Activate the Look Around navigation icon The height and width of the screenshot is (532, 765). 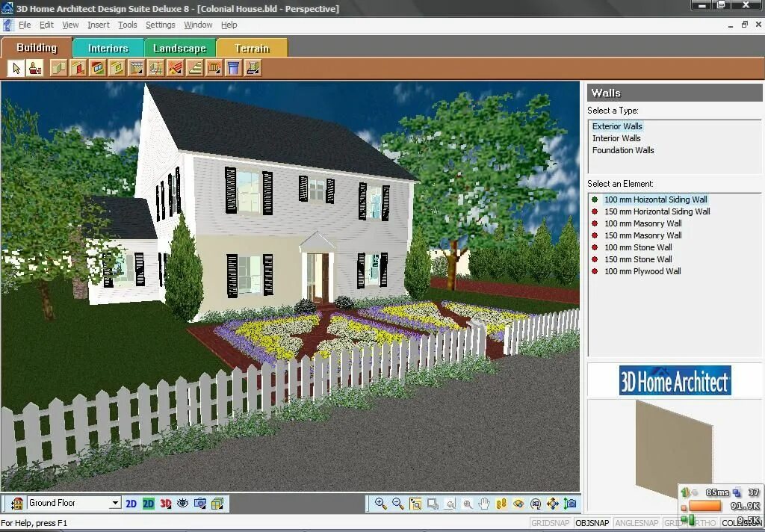click(536, 503)
